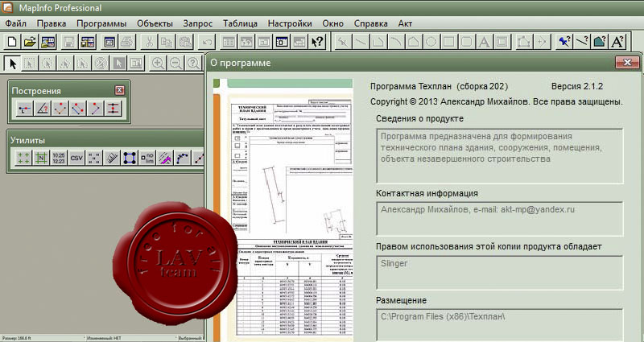Open Line Style button
The width and height of the screenshot is (644, 342).
[x=582, y=42]
